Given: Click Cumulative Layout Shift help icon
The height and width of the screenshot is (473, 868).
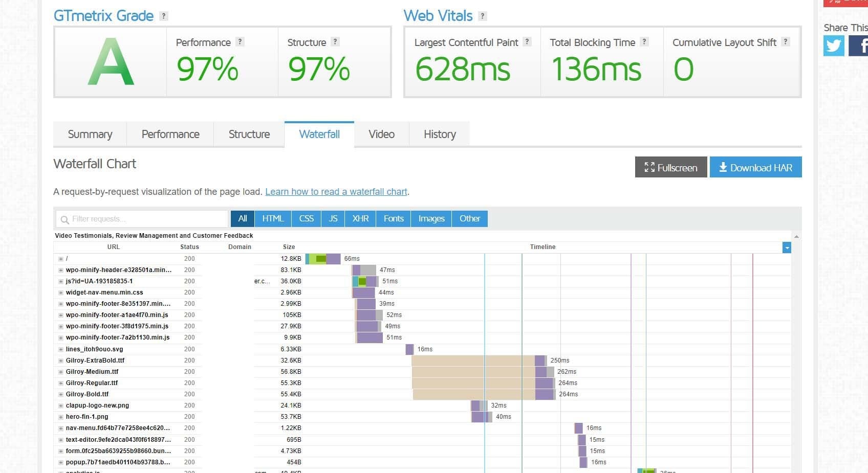Looking at the screenshot, I should [786, 42].
